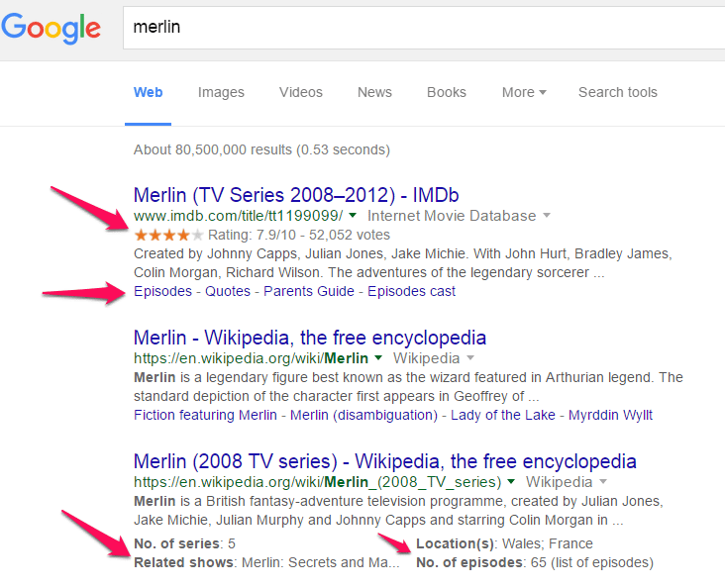The image size is (725, 588).
Task: Open the dropdown arrow after en.wikipedia.org/wiki/Merlin
Action: [x=378, y=357]
